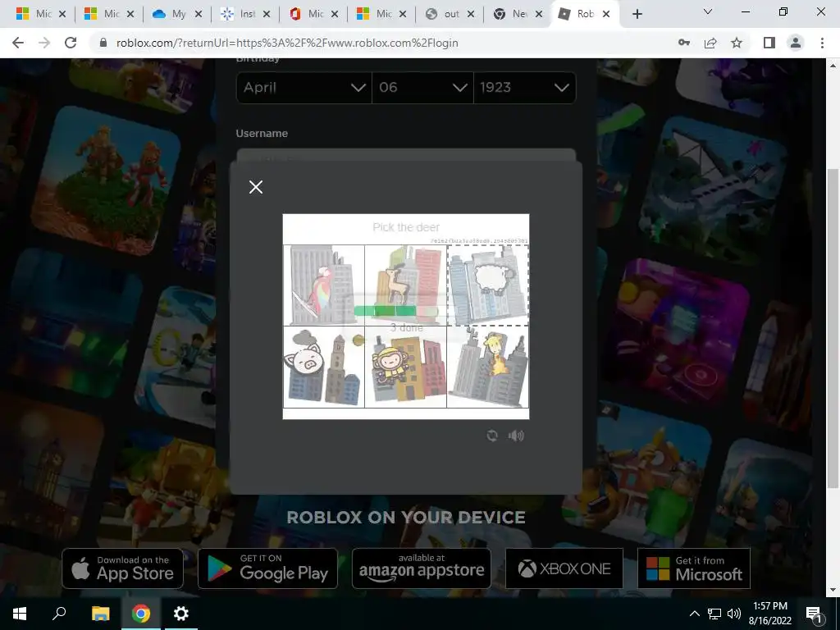
Task: Open volume control tray icon
Action: click(x=734, y=614)
